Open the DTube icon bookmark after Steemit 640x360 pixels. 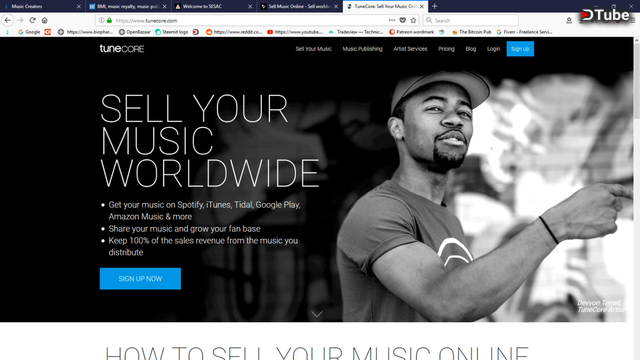click(196, 32)
